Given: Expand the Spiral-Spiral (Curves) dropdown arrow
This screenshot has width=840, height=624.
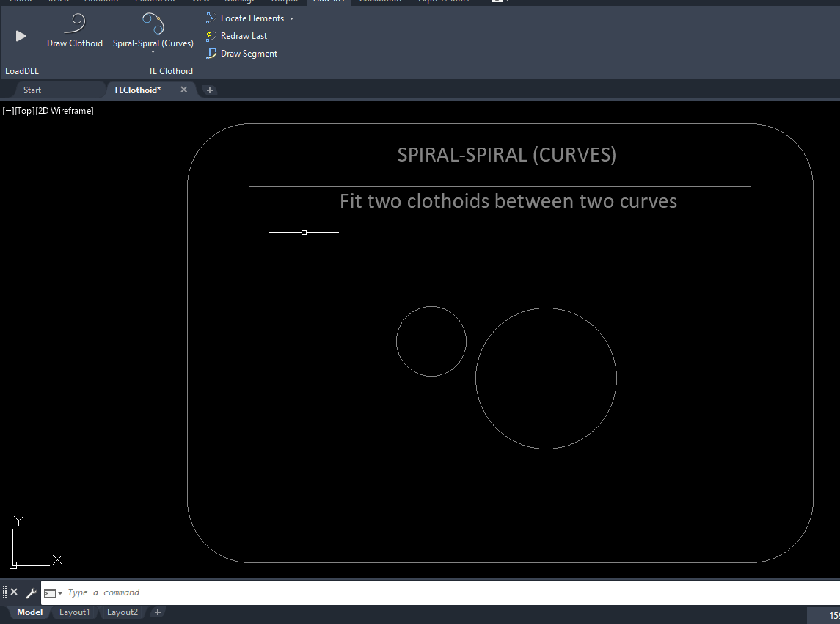Looking at the screenshot, I should [x=153, y=52].
